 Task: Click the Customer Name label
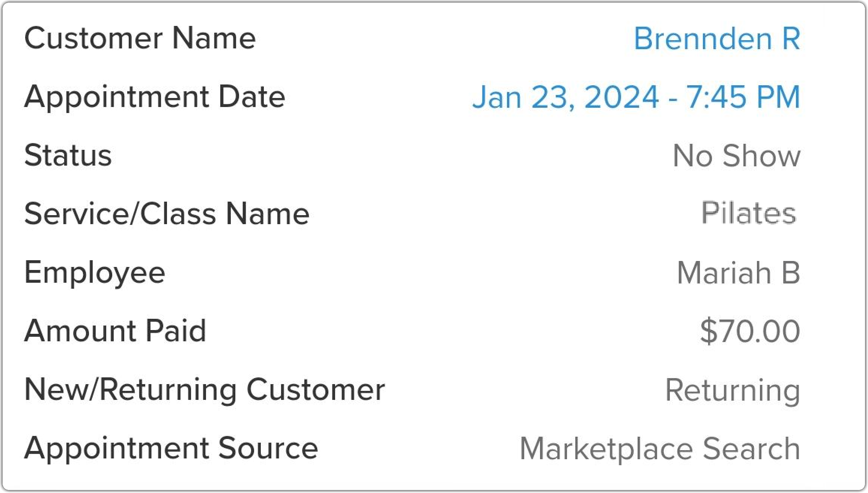140,39
